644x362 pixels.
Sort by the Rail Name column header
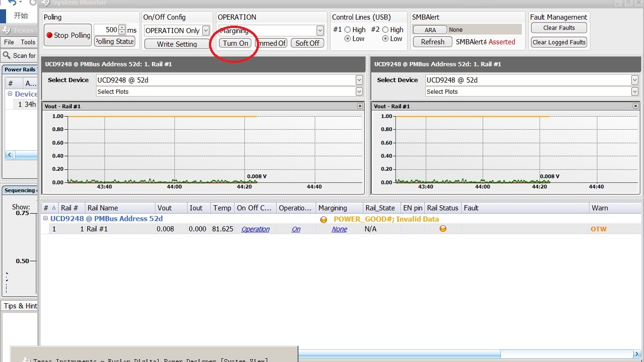coord(119,208)
